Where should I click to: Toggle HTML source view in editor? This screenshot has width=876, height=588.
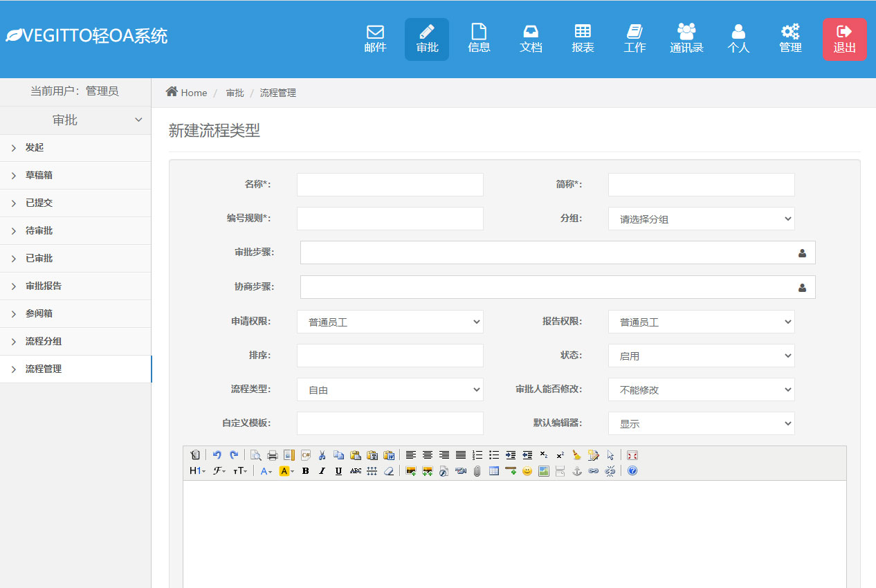point(195,455)
